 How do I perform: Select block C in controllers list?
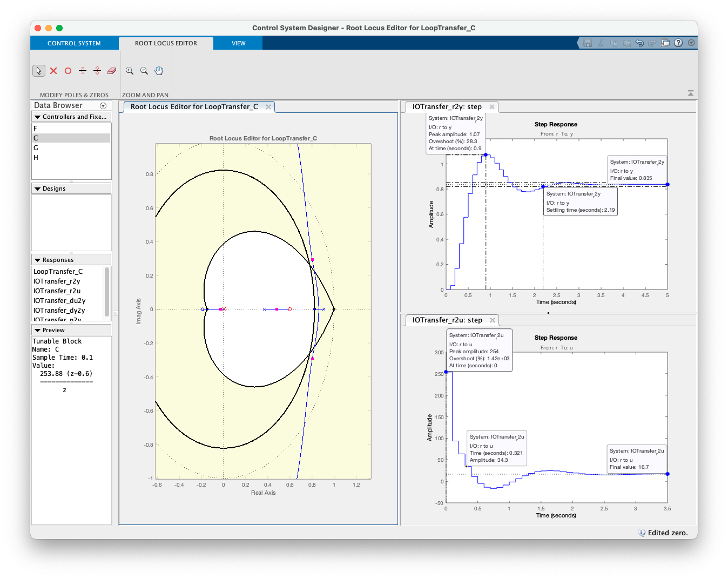tap(71, 138)
